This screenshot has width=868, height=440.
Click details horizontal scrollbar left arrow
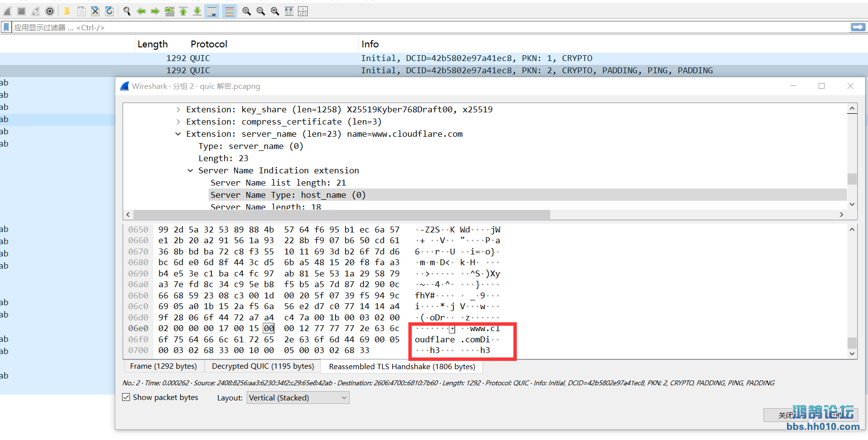128,214
